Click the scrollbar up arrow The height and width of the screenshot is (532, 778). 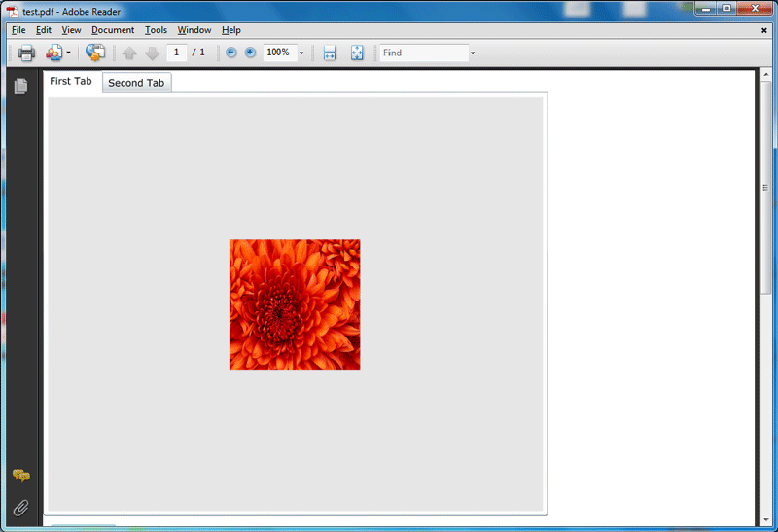click(765, 75)
